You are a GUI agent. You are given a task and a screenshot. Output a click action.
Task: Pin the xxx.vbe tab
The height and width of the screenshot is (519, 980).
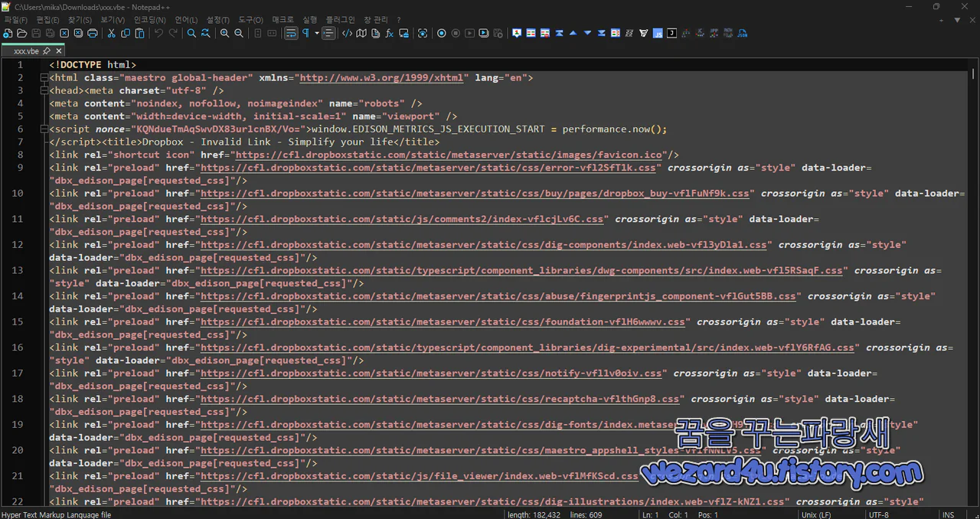click(x=47, y=51)
